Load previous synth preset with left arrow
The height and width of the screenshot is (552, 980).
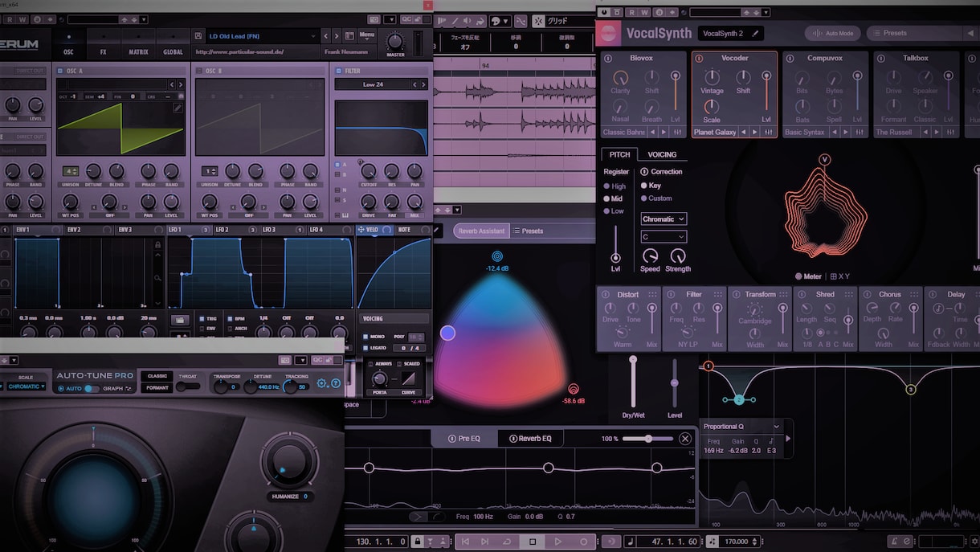point(326,35)
